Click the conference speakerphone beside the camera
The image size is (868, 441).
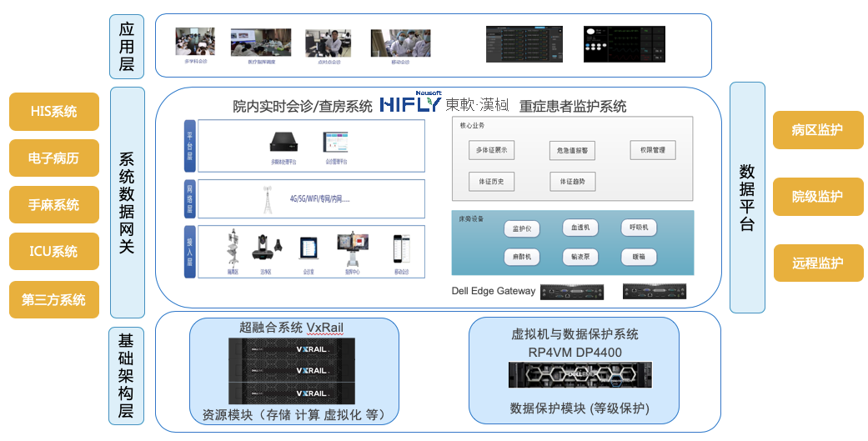click(x=279, y=244)
